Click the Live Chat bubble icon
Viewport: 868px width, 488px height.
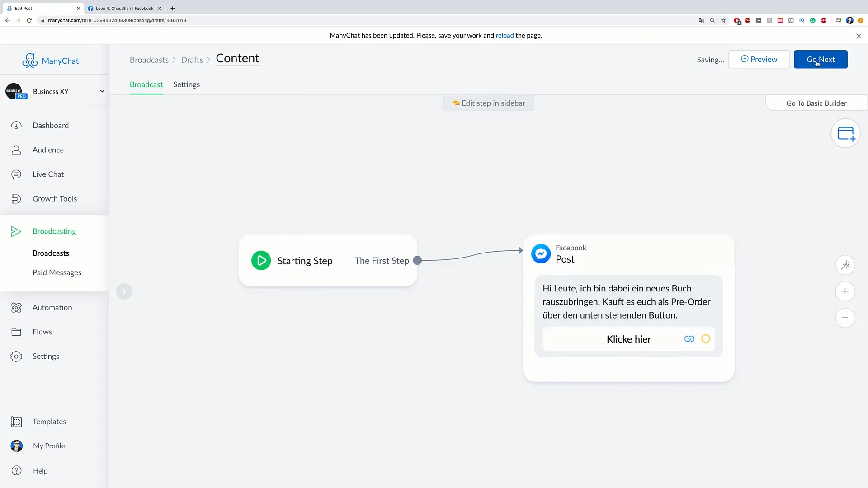coord(16,174)
